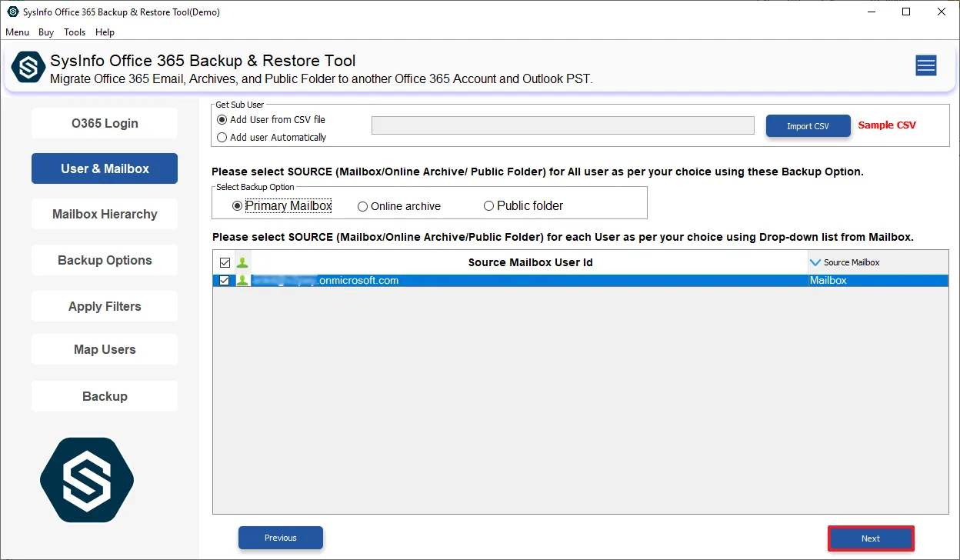Screen dimensions: 960x560
Task: Click the user icon beside the onmicrosoft.com row
Action: coord(242,281)
